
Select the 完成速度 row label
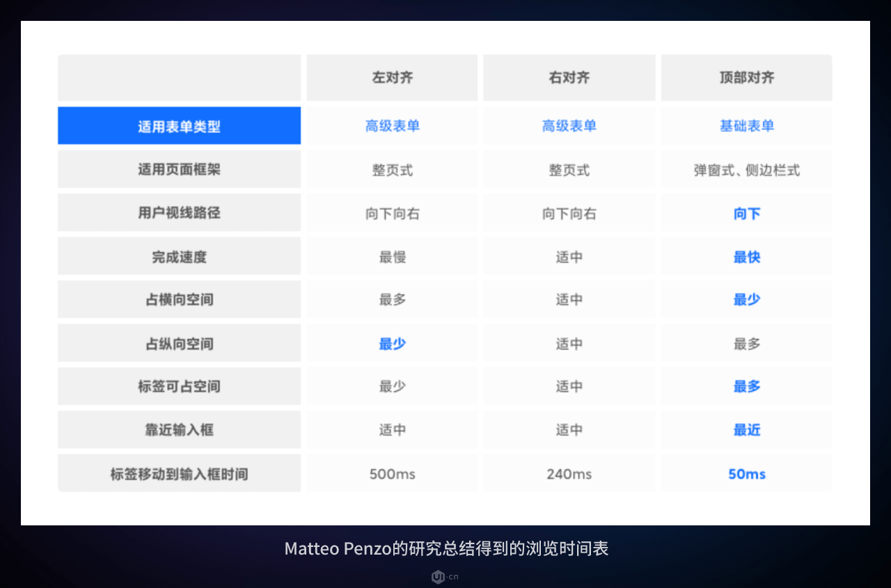pos(179,257)
